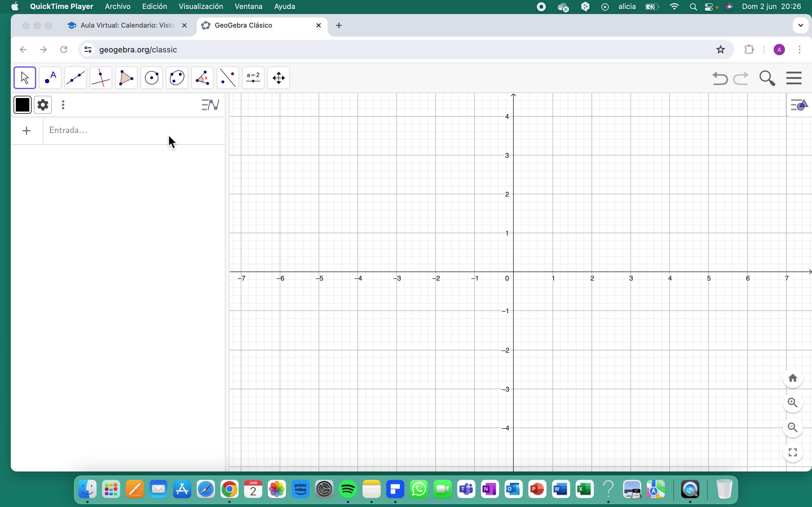Select the Slider (a=2) tool
The height and width of the screenshot is (507, 812).
(x=253, y=78)
